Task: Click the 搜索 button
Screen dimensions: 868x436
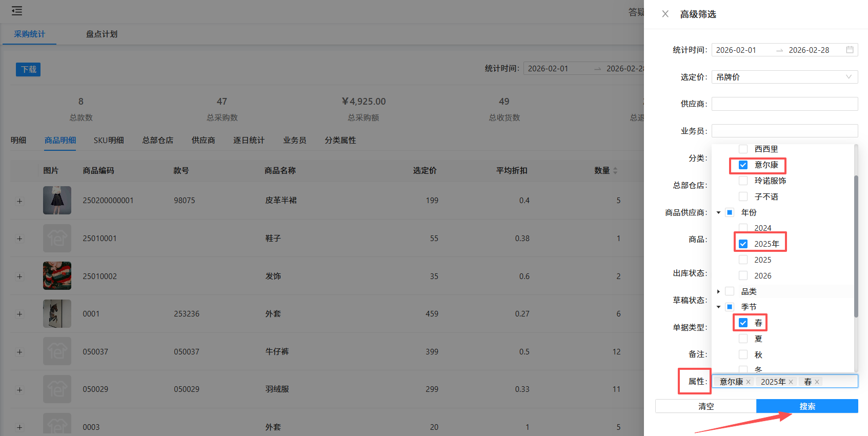Action: point(807,406)
